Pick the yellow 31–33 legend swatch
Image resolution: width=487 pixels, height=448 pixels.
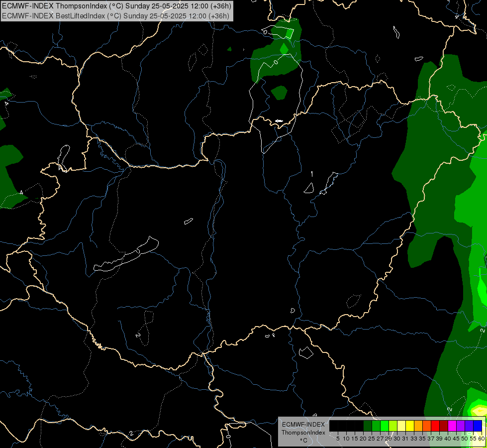(410, 426)
